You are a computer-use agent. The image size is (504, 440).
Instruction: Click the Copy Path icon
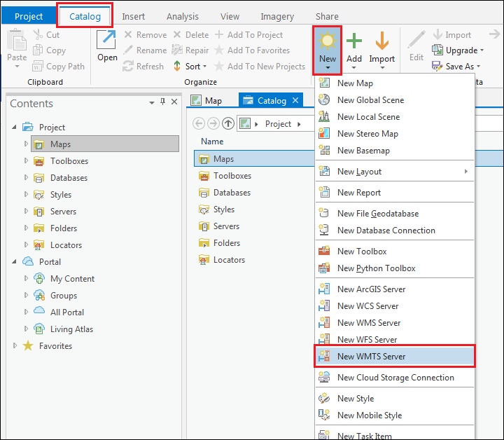point(38,67)
